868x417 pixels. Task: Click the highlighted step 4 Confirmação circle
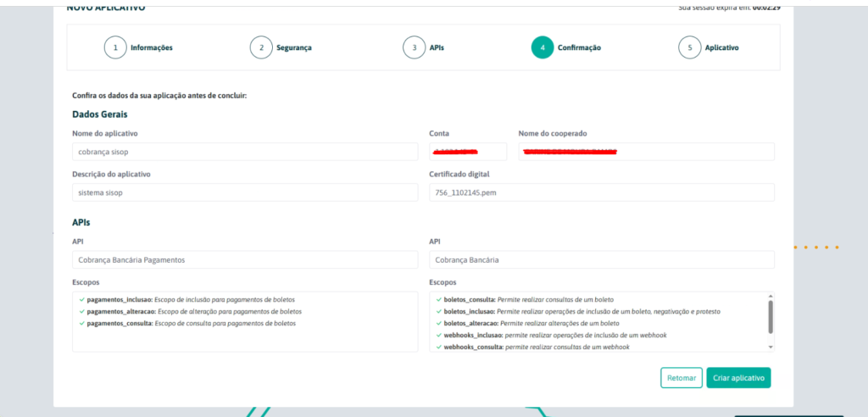pyautogui.click(x=542, y=47)
